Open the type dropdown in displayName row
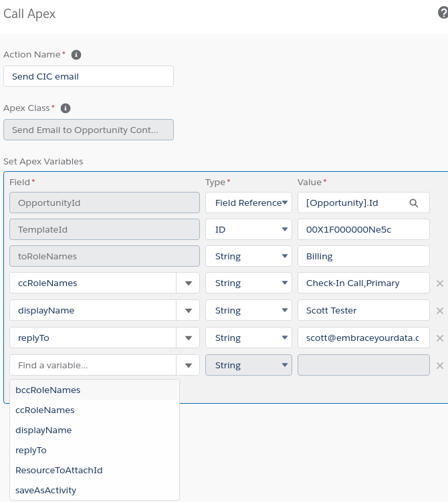This screenshot has width=448, height=502. 249,310
